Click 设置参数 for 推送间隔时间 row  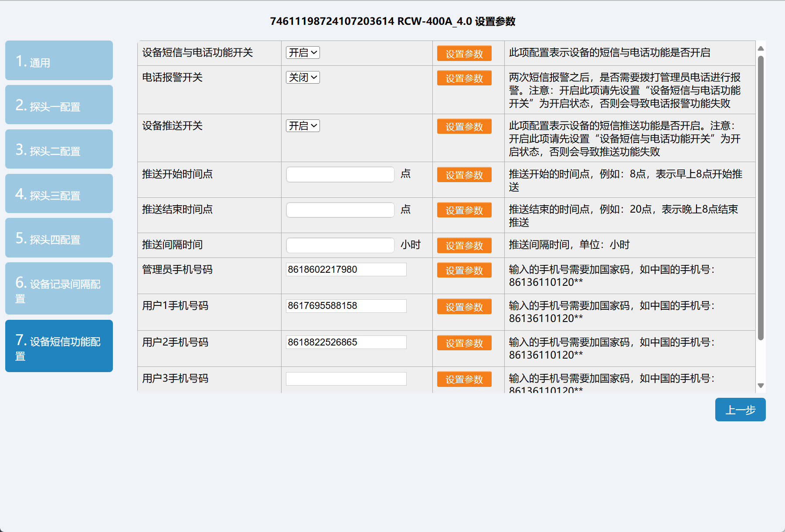[464, 246]
